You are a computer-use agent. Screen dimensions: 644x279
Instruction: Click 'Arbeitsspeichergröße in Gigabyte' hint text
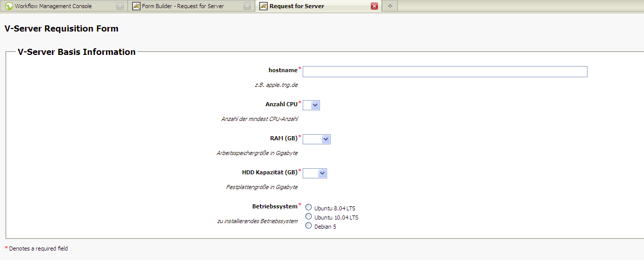click(257, 153)
